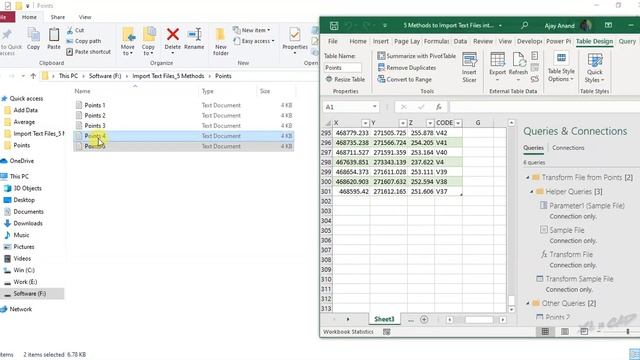The image size is (640, 360).
Task: Click Insert Slicer icon in Excel
Action: pyautogui.click(x=469, y=60)
